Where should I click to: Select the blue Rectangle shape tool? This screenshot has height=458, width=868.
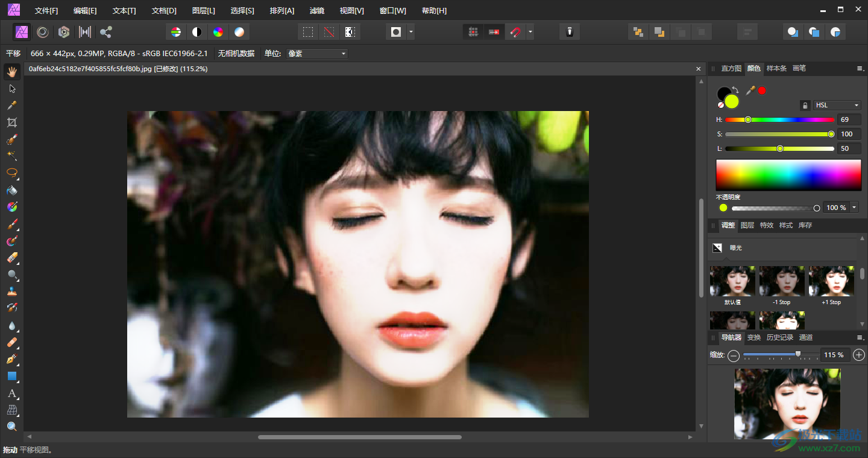coord(11,376)
